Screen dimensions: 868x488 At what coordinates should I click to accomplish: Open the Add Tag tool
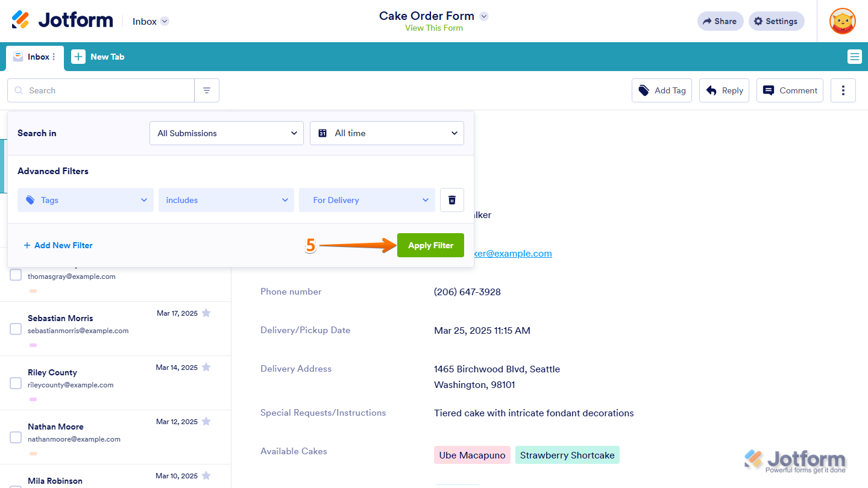[x=661, y=90]
